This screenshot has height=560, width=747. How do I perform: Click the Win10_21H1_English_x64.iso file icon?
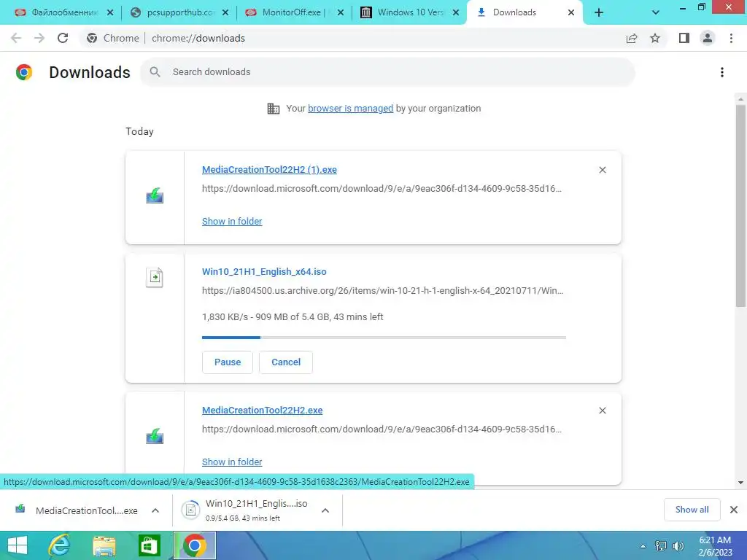click(155, 277)
